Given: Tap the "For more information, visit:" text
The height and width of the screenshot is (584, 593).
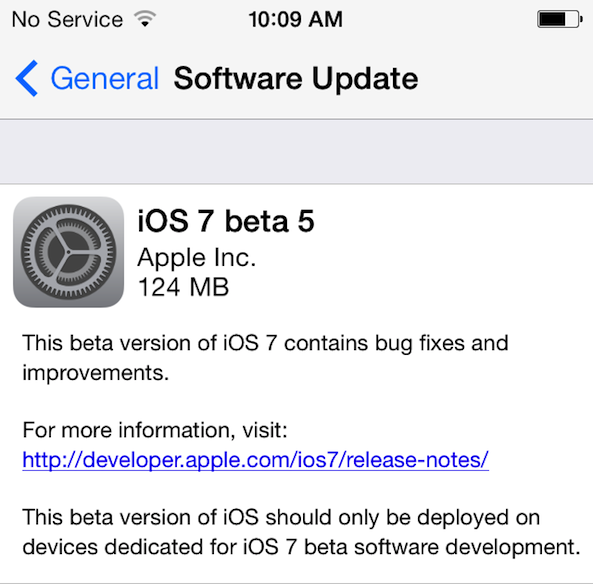Looking at the screenshot, I should pyautogui.click(x=155, y=430).
